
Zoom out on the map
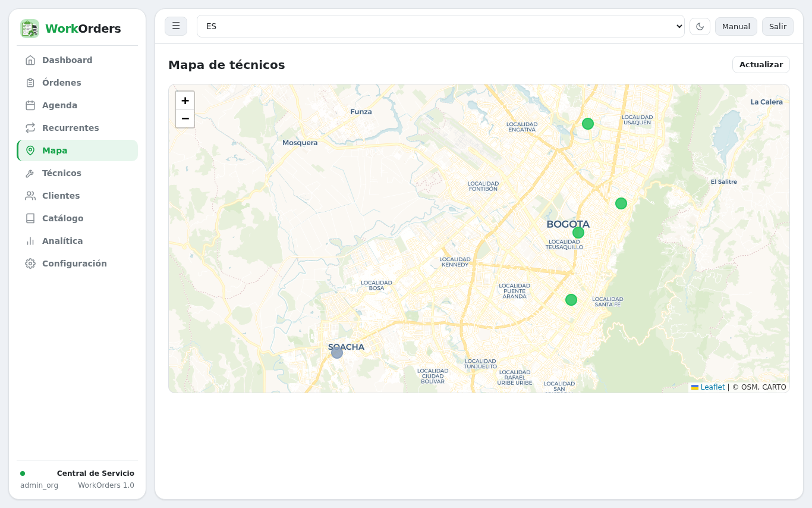[x=185, y=118]
